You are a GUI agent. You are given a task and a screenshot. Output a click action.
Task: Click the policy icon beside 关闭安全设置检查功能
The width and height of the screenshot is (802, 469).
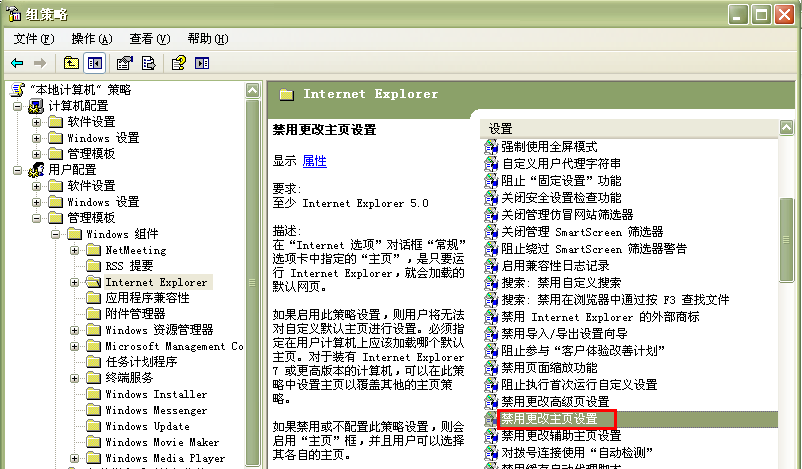point(491,198)
